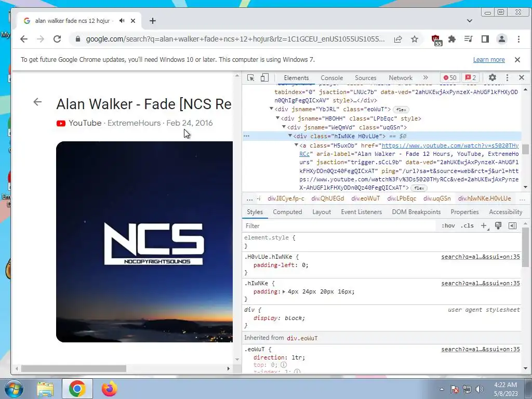Switch to the Console panel tab
532x399 pixels.
[x=331, y=78]
